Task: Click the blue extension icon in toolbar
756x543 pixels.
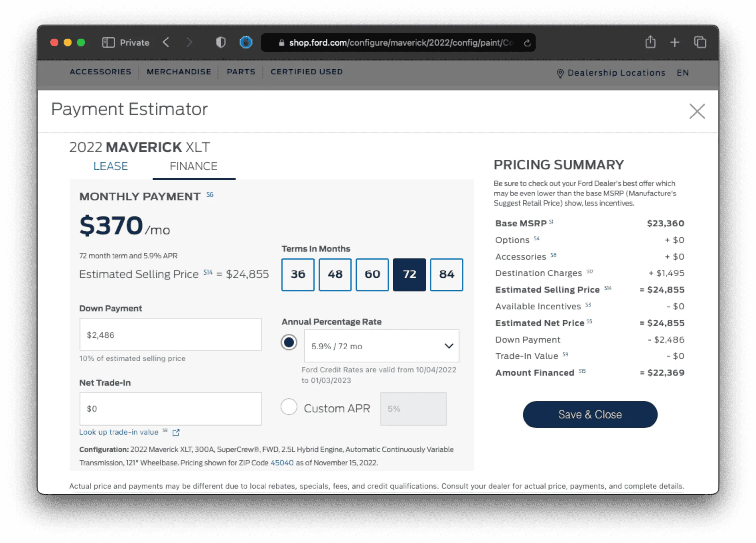Action: 246,42
